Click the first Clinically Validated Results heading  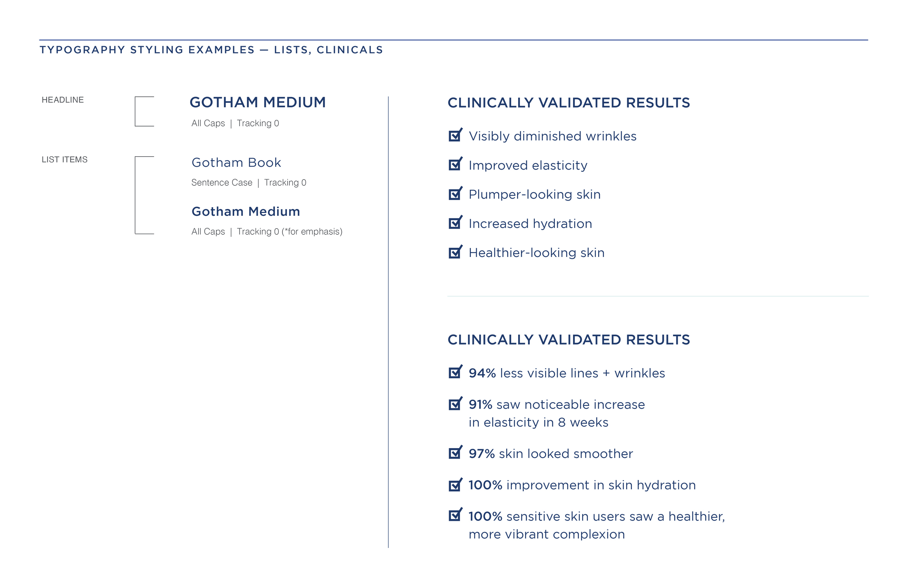[568, 103]
